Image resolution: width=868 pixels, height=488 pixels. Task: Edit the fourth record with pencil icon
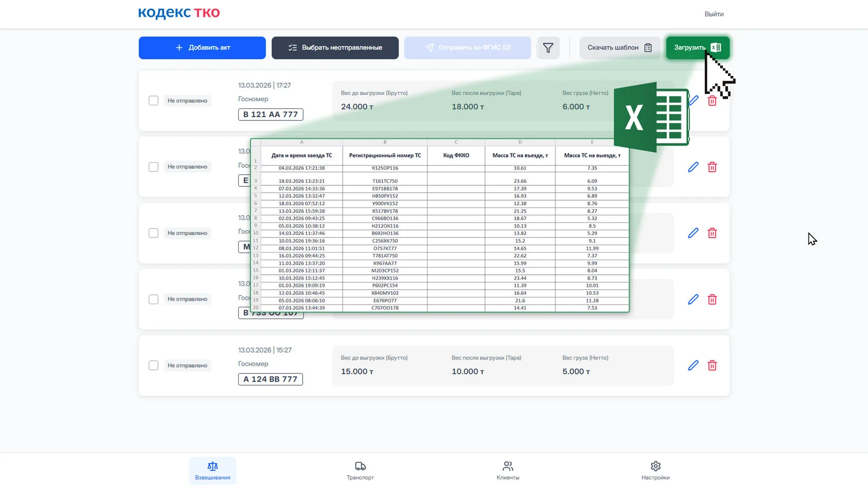[693, 299]
